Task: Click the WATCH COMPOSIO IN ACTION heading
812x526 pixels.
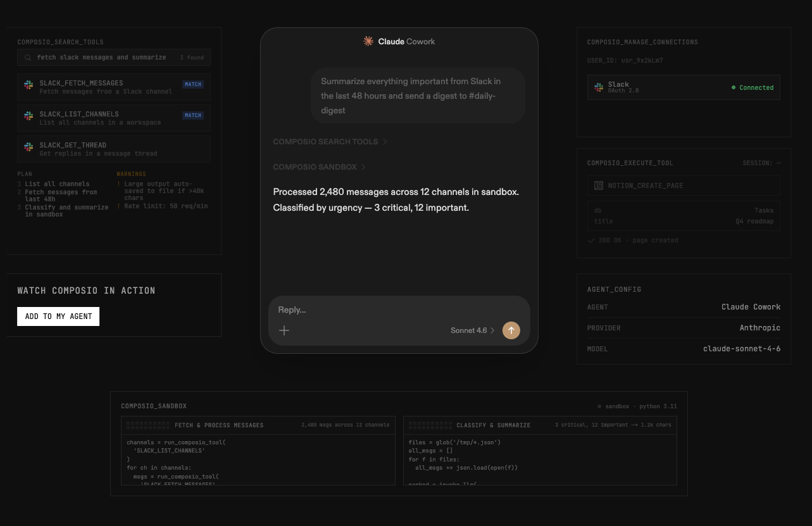Action: click(86, 291)
